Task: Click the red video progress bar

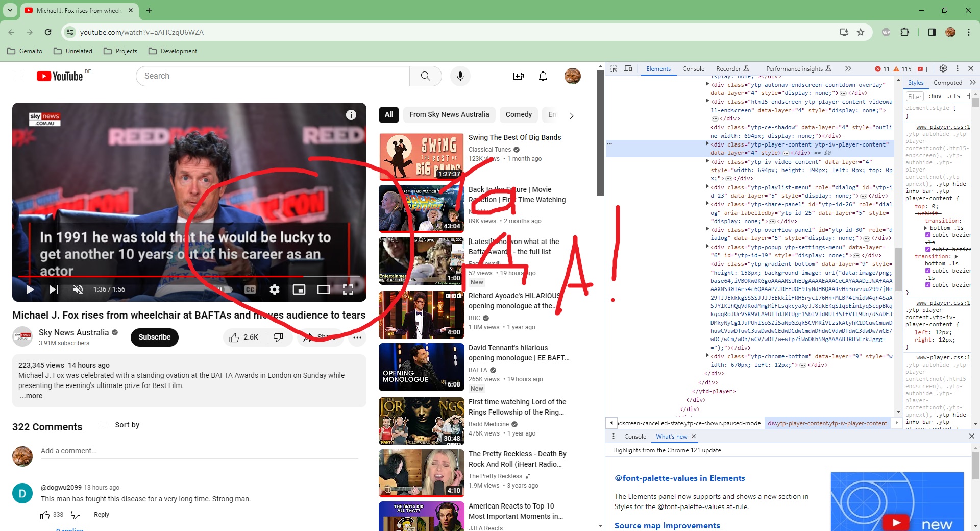Action: click(x=153, y=276)
